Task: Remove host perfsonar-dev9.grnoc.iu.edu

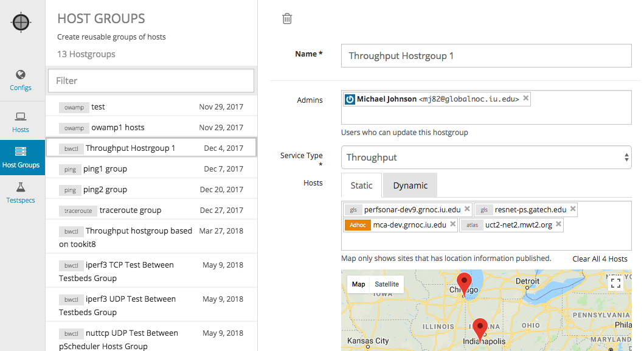Action: [467, 209]
